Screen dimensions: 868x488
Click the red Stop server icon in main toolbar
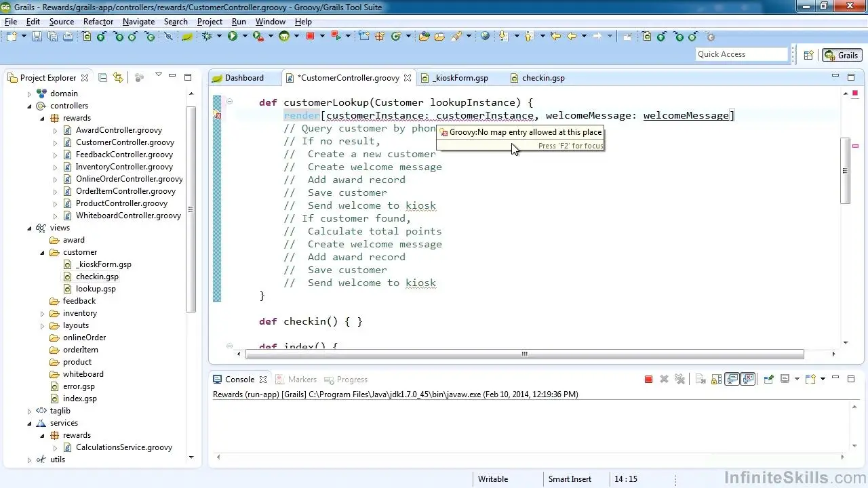[x=310, y=37]
